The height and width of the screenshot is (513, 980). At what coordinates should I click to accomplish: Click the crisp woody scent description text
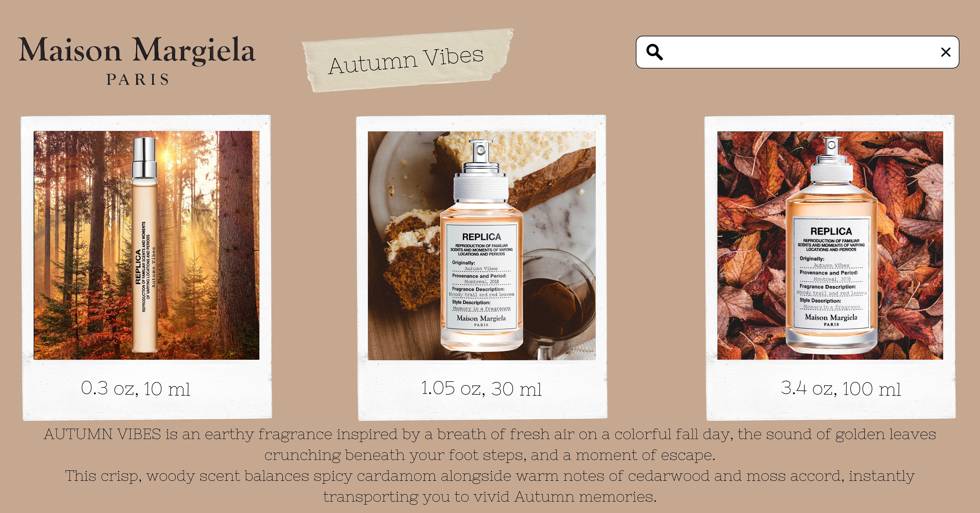[x=490, y=486]
